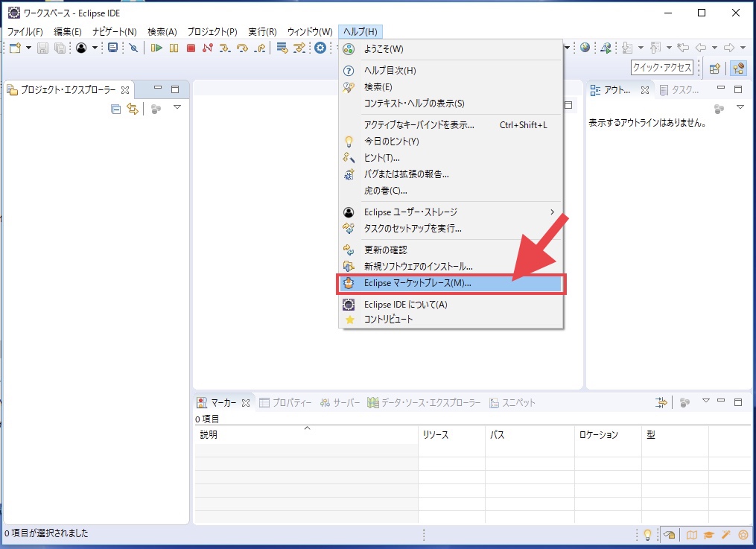Click the monitor console icon in the toolbar
The height and width of the screenshot is (549, 756).
(x=112, y=48)
